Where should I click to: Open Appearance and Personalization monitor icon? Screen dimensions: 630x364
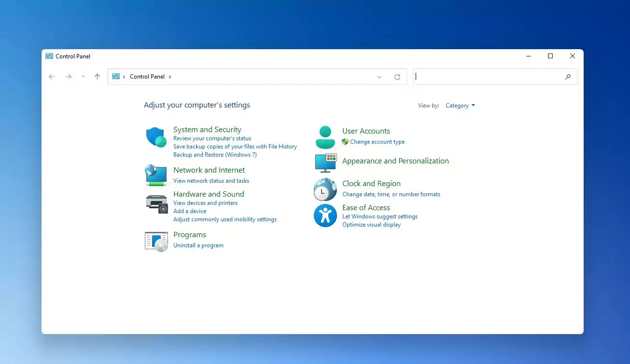click(x=325, y=163)
